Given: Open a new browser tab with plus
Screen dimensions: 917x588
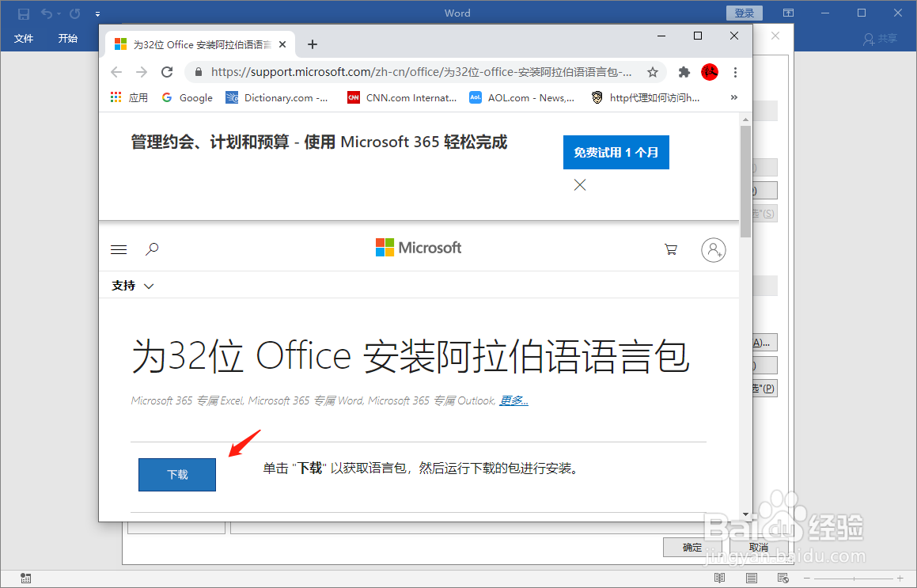Looking at the screenshot, I should point(313,44).
